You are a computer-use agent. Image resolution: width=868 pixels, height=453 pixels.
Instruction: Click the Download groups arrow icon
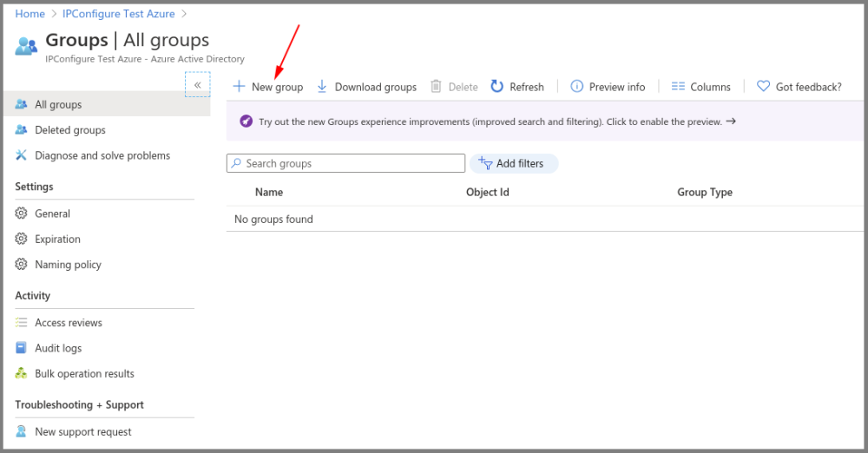click(x=322, y=87)
